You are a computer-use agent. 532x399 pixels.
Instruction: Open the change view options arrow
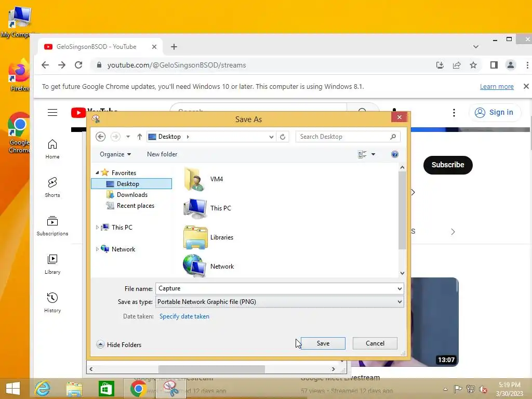point(373,154)
